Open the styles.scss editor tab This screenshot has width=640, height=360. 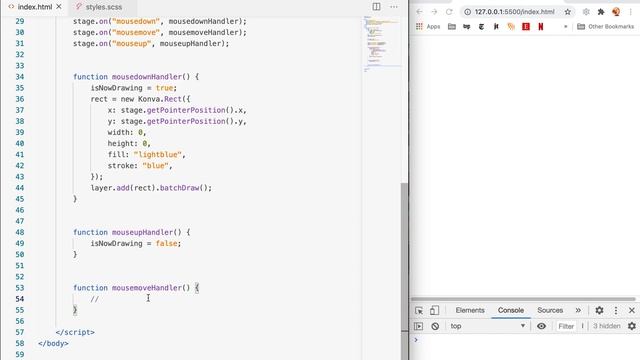point(103,7)
